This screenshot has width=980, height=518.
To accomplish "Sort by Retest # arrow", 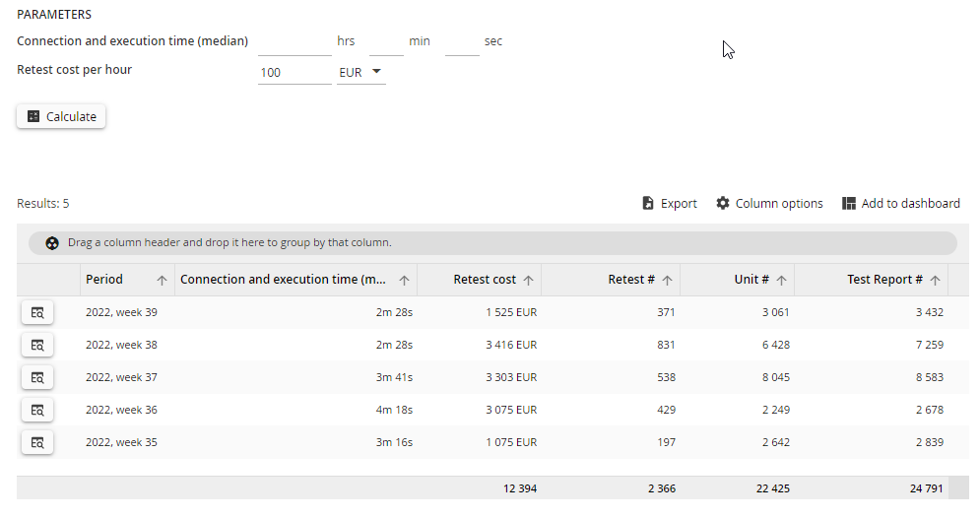I will coord(668,281).
